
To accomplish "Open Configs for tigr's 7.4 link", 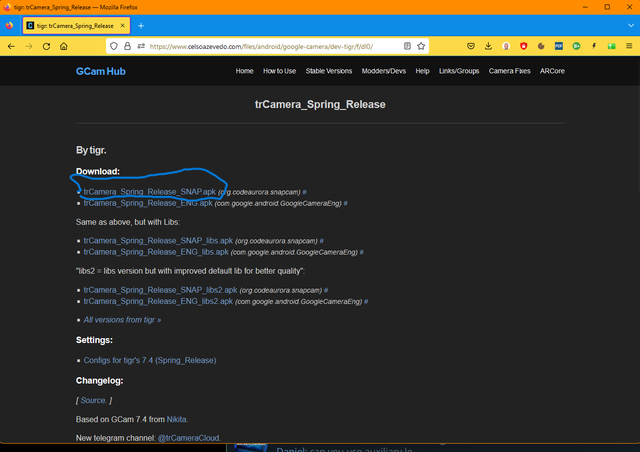I will (x=150, y=361).
